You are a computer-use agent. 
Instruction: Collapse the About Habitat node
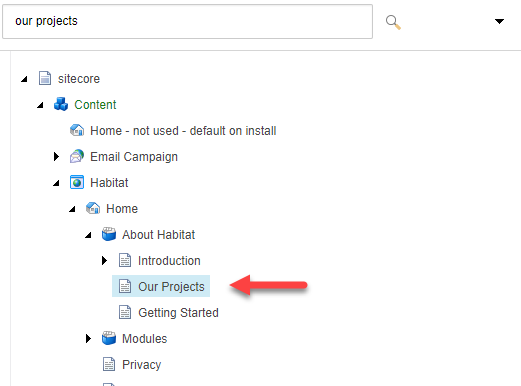coord(88,235)
